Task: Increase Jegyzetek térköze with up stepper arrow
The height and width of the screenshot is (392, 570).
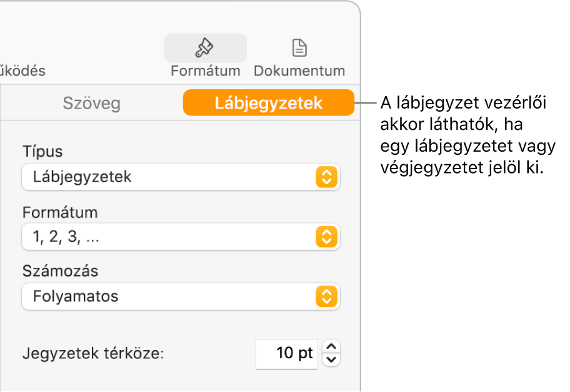Action: point(333,346)
